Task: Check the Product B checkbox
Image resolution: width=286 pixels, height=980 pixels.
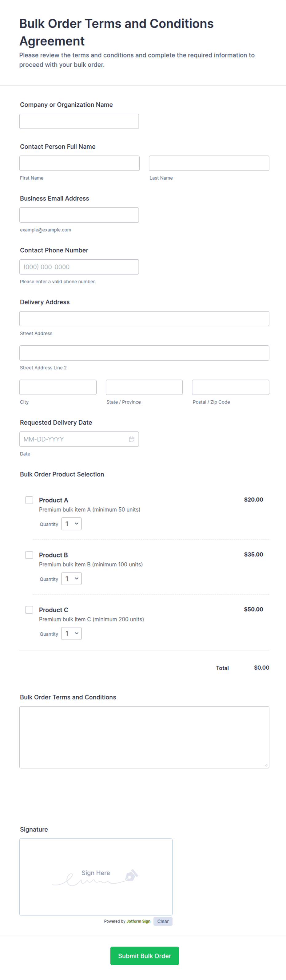Action: [x=29, y=555]
